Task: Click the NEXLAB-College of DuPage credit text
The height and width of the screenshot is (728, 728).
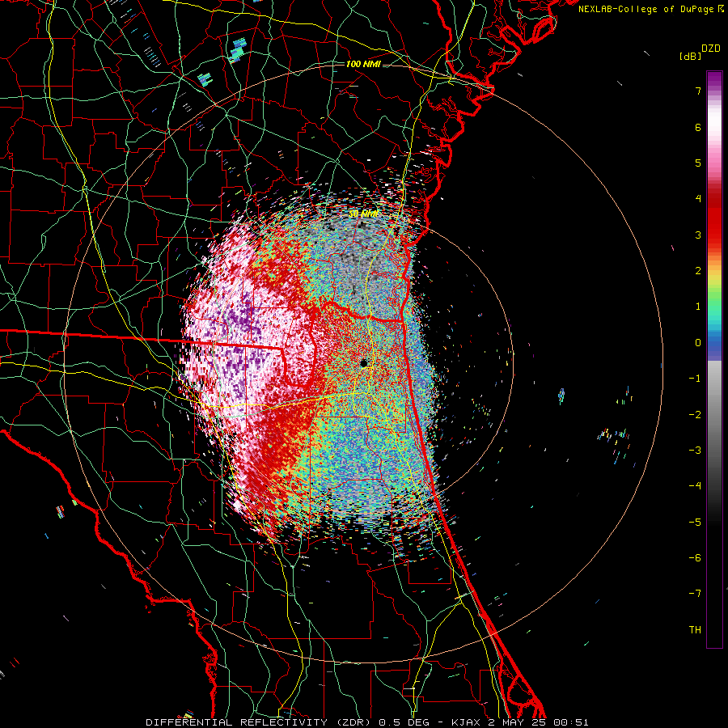Action: (x=645, y=9)
